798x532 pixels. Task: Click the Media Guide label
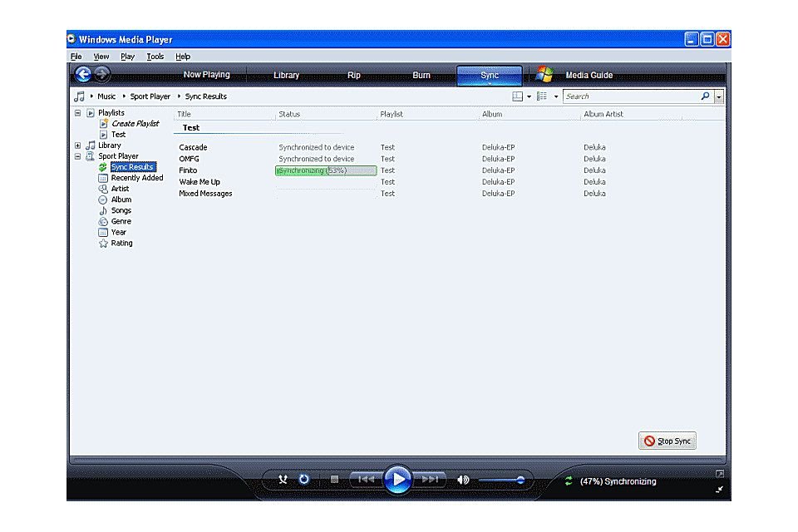click(x=589, y=75)
